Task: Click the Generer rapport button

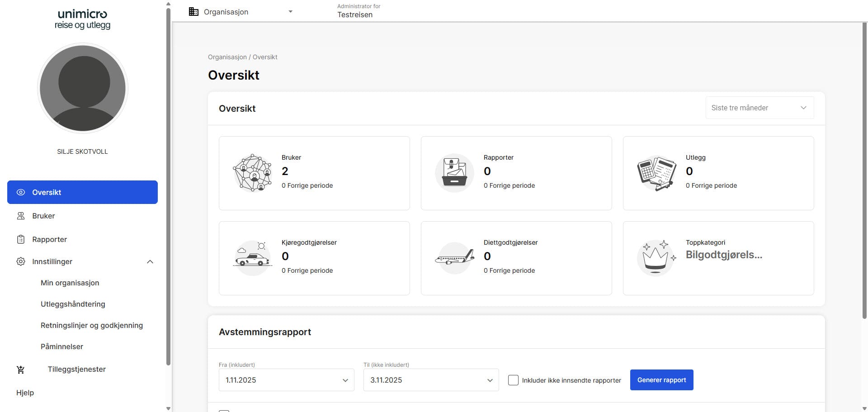Action: (x=661, y=380)
